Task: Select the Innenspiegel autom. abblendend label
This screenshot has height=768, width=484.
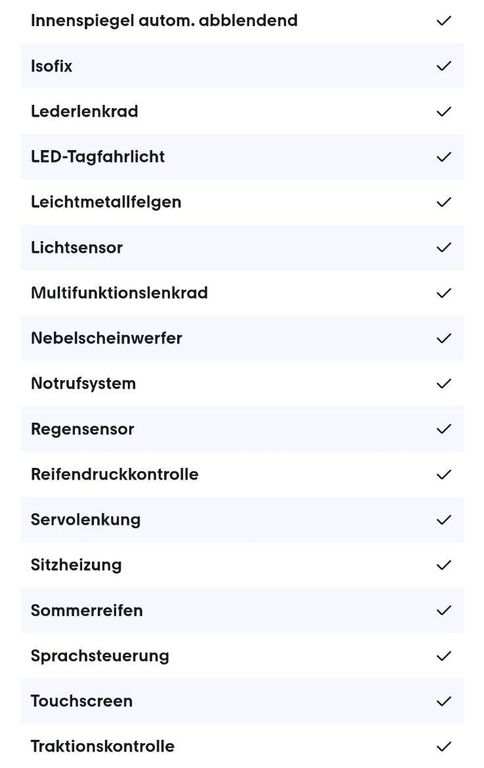Action: click(164, 21)
